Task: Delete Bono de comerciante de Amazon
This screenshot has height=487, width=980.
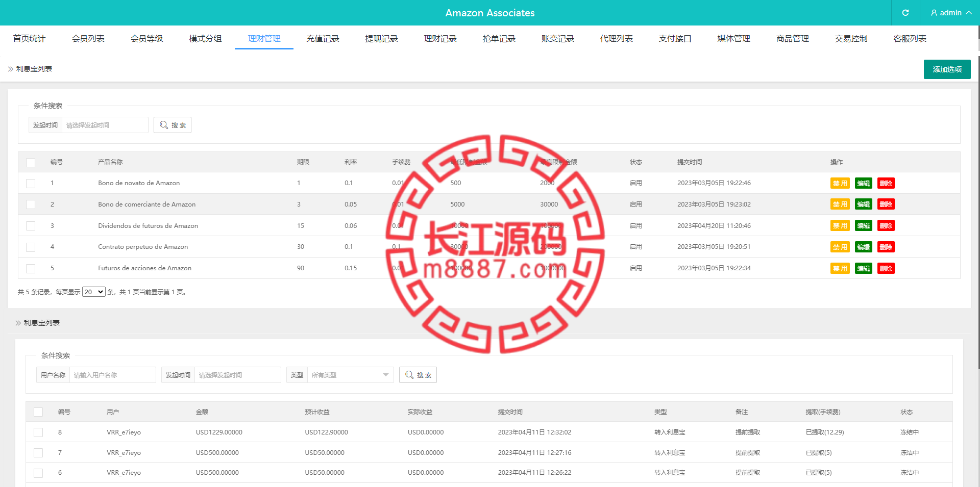Action: pos(886,204)
